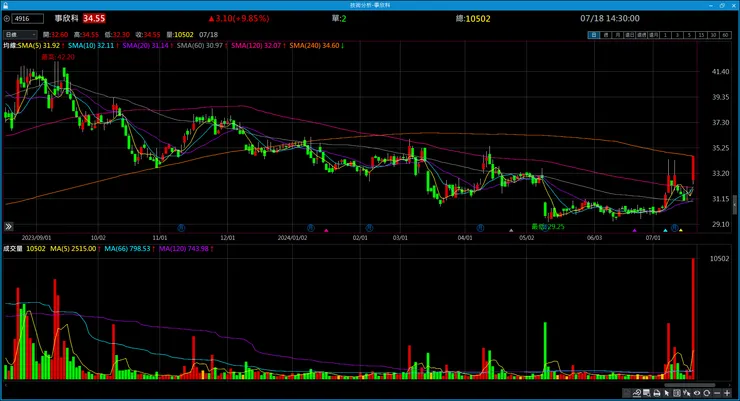This screenshot has height=401, width=740.
Task: Select the 60 minute timeframe button
Action: 725,35
